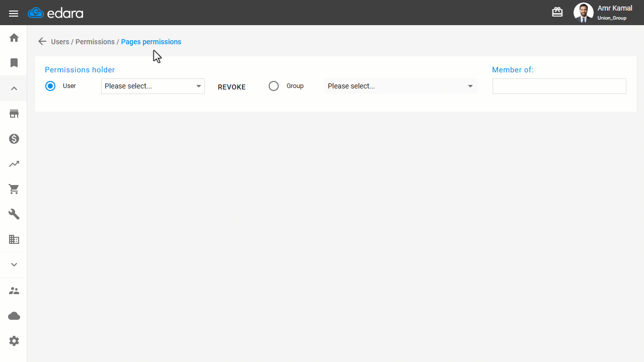Open the dollar accounting sidebar icon
Image resolution: width=644 pixels, height=362 pixels.
pyautogui.click(x=14, y=139)
